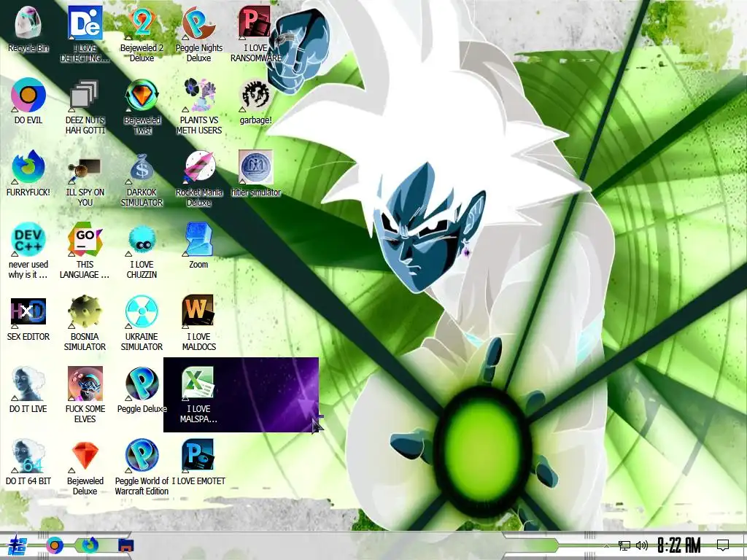747x560 pixels.
Task: Open Peggle Deluxe
Action: pyautogui.click(x=142, y=384)
